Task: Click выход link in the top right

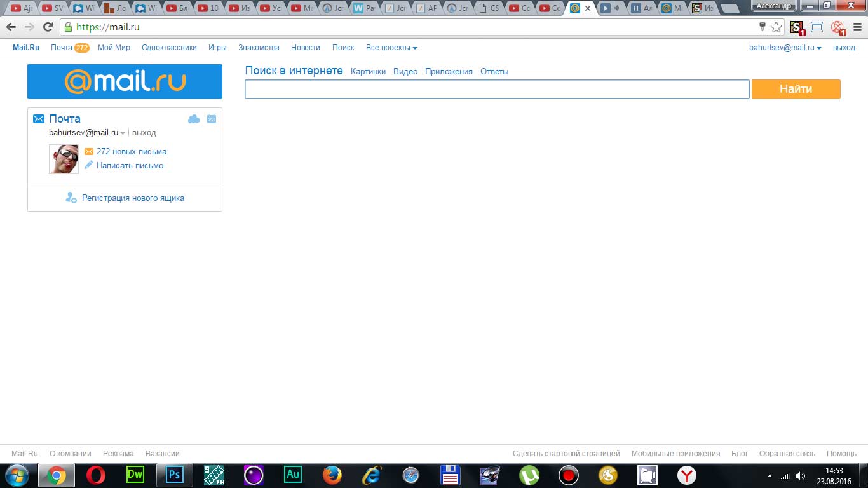Action: [844, 48]
